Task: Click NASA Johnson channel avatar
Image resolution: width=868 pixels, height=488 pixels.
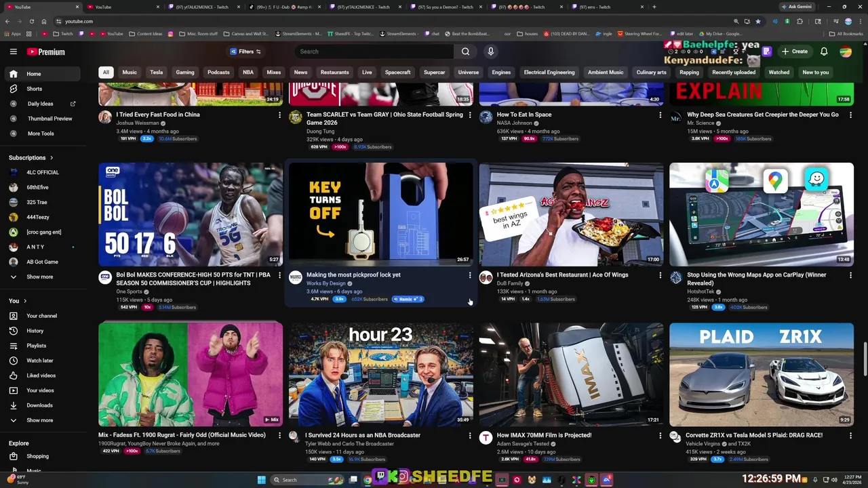Action: pyautogui.click(x=486, y=117)
